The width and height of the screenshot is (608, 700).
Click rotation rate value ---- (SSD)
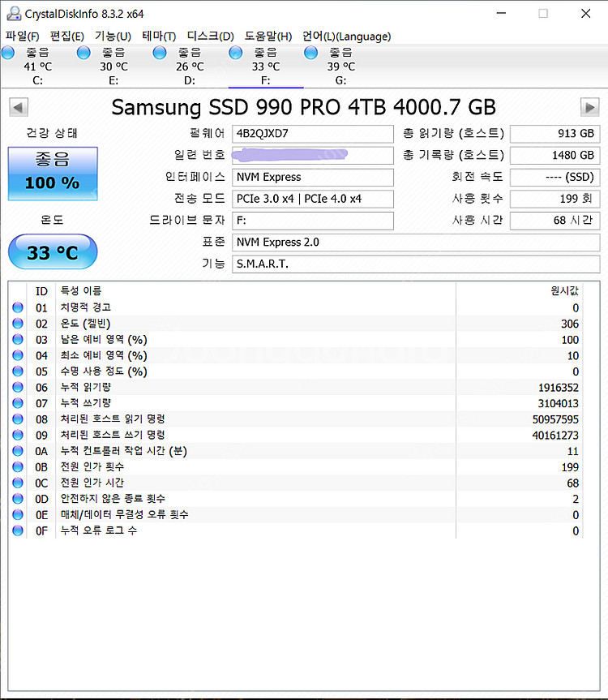(x=555, y=178)
